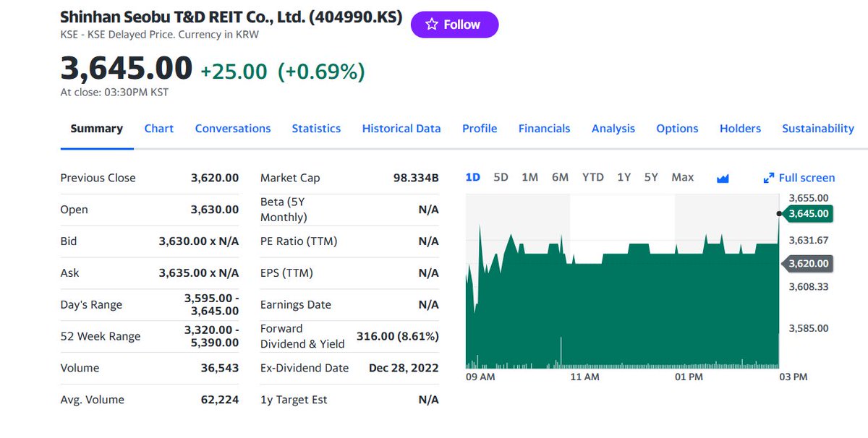Click the 52 Week Range label
The image size is (868, 438).
(101, 337)
